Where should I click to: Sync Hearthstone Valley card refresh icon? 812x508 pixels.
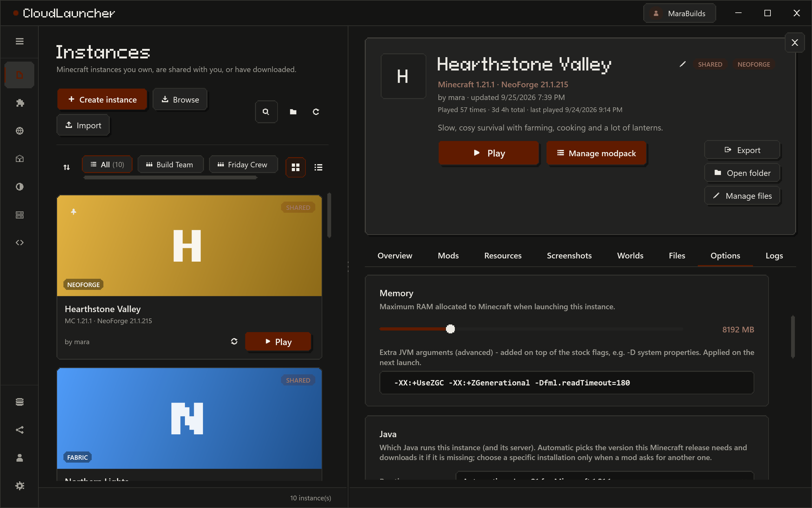pos(234,341)
